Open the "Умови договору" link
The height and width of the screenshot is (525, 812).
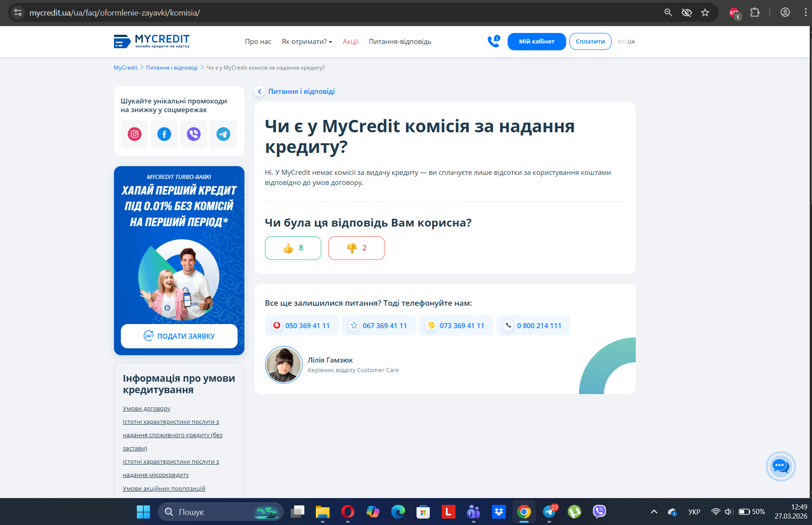pyautogui.click(x=146, y=409)
